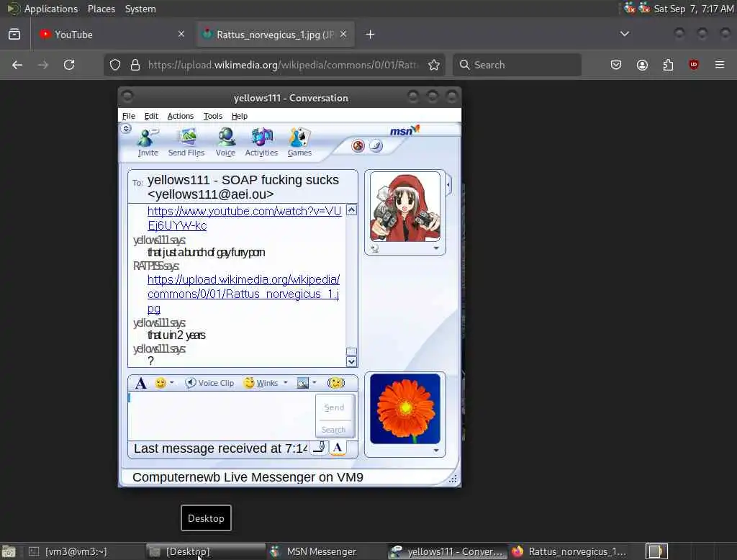Viewport: 737px width, 560px height.
Task: Click the message input field
Action: pos(222,416)
